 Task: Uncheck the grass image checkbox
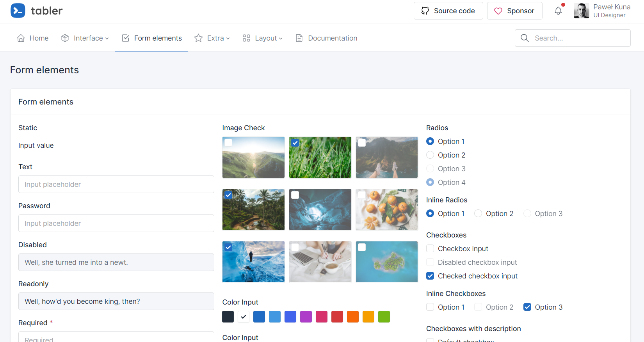295,143
